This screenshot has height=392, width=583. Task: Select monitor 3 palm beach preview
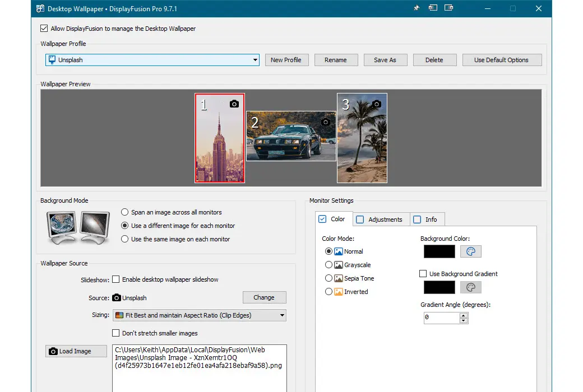[x=362, y=138]
